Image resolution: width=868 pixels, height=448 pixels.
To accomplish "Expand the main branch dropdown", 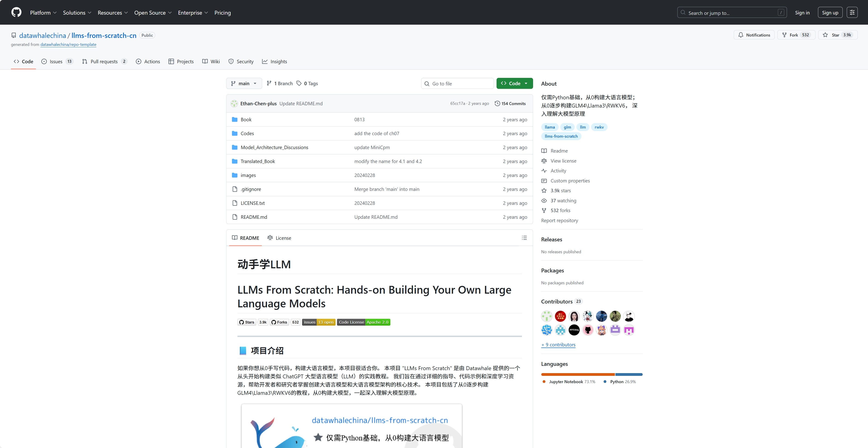I will (244, 83).
